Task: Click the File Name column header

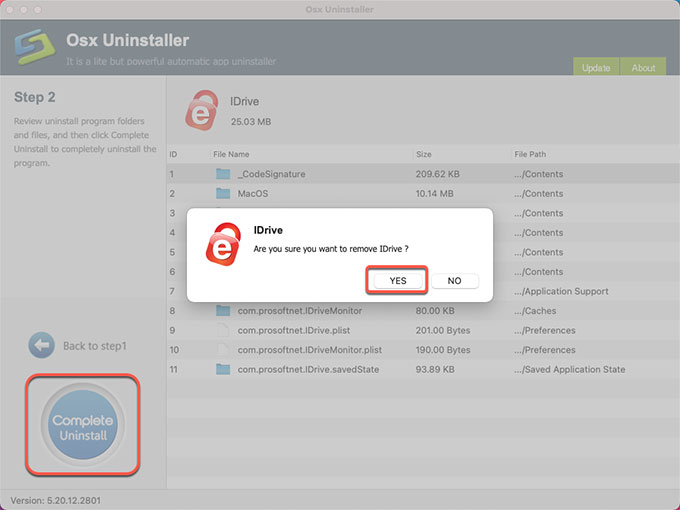Action: pyautogui.click(x=231, y=154)
